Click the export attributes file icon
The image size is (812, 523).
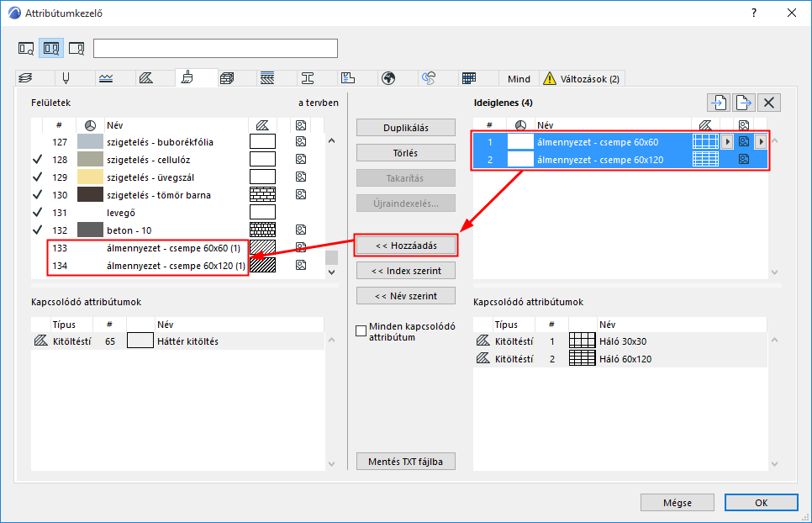click(743, 103)
